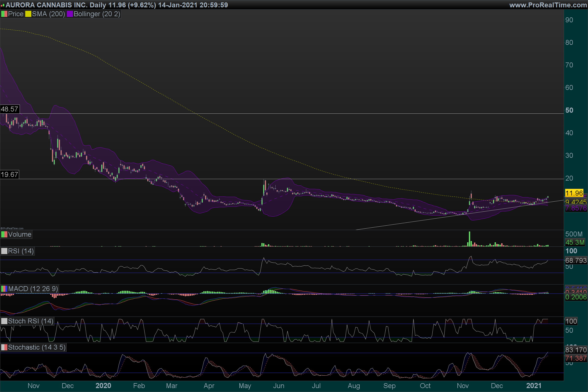Click the green 0.2006 MACD value
The image size is (588, 392).
(x=576, y=297)
